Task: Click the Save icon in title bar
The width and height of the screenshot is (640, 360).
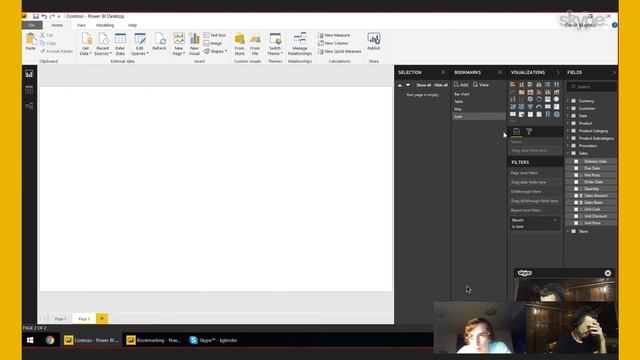Action: click(x=36, y=16)
